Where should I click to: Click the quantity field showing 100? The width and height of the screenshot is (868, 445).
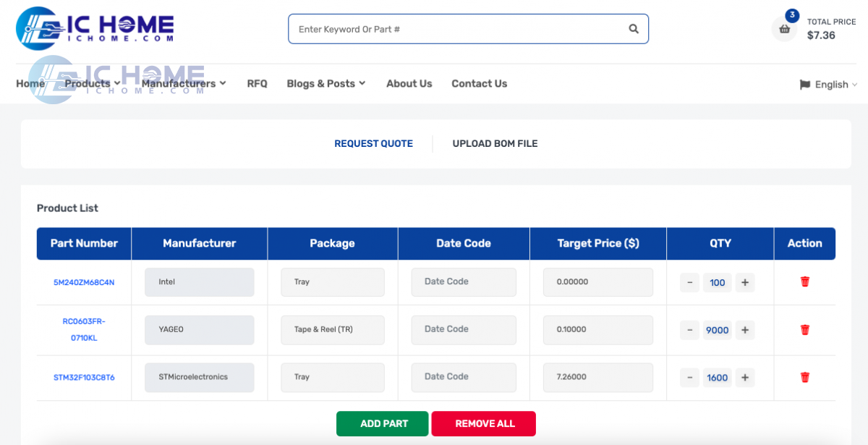(718, 282)
